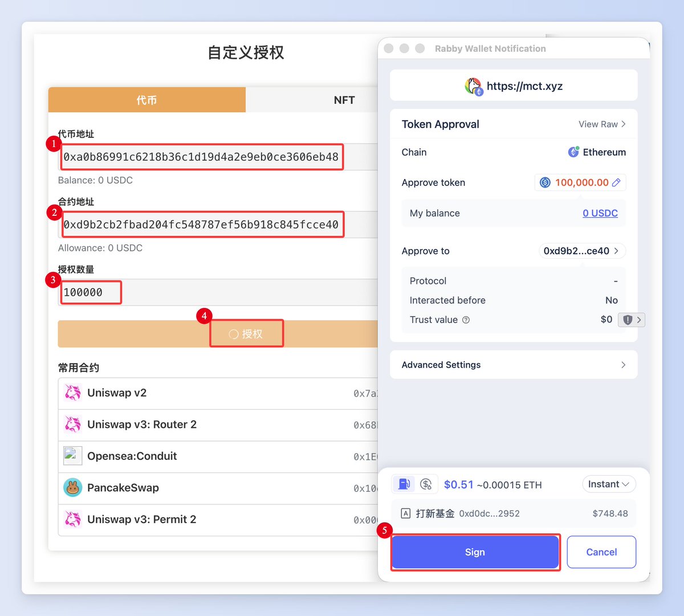Screen dimensions: 684x616
Task: Click the 授权数量 amount input field
Action: 218,292
